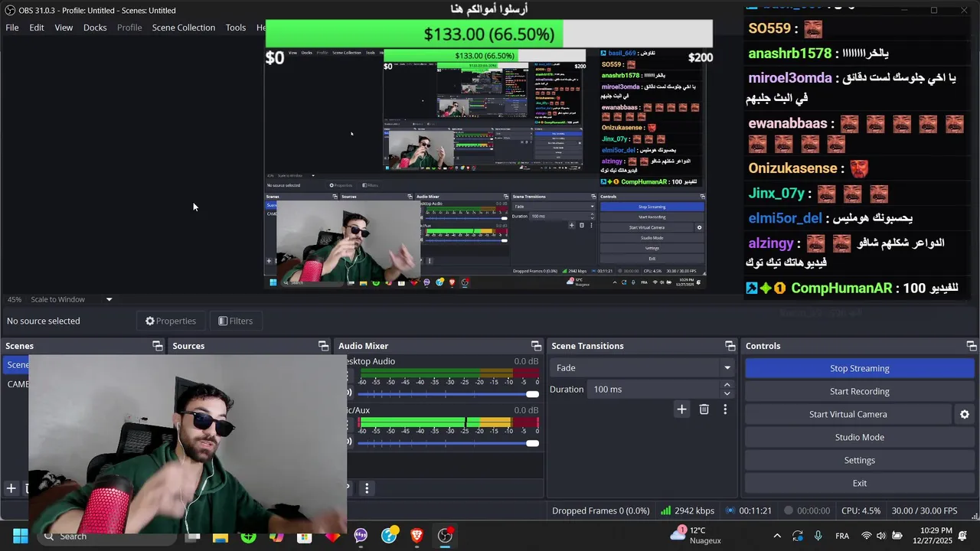
Task: Float the Controls dock panel
Action: click(971, 346)
